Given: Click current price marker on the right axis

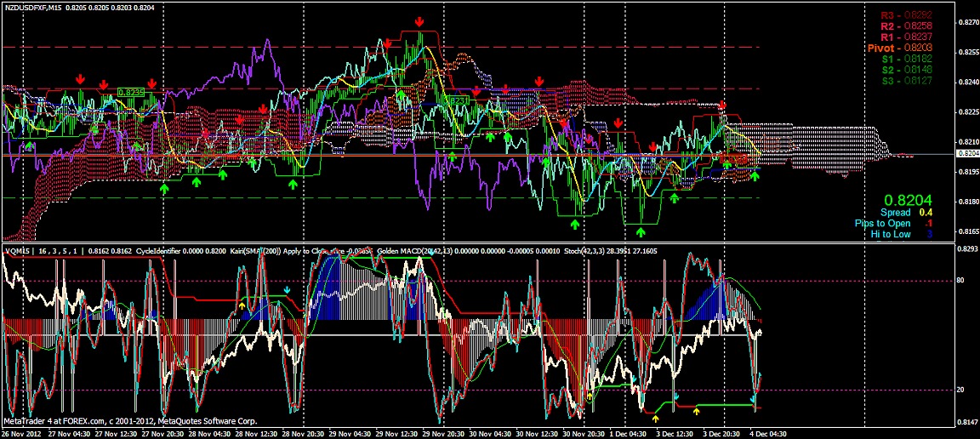Looking at the screenshot, I should point(967,153).
